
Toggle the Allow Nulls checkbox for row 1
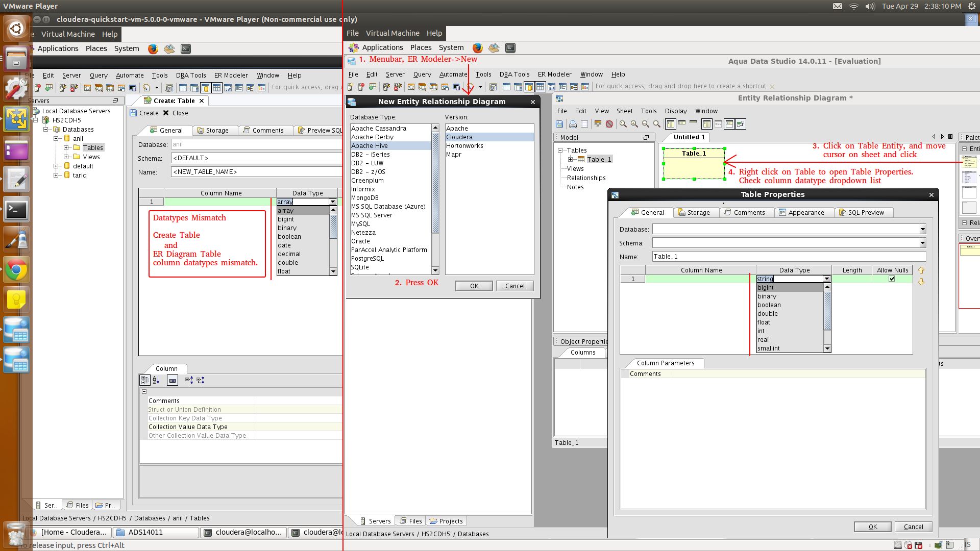point(892,279)
